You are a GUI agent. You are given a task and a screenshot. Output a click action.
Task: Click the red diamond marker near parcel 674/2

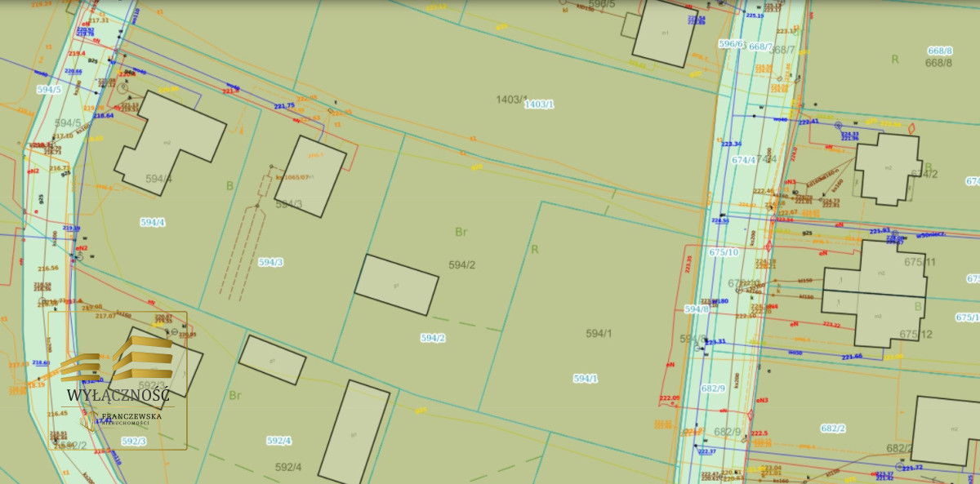911,128
